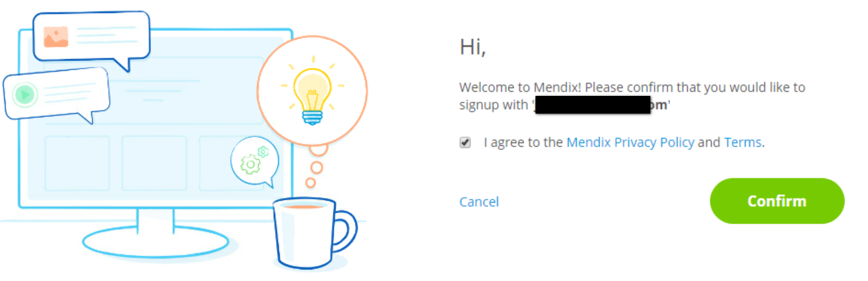The image size is (868, 281).
Task: Click the green gears icon
Action: (255, 161)
